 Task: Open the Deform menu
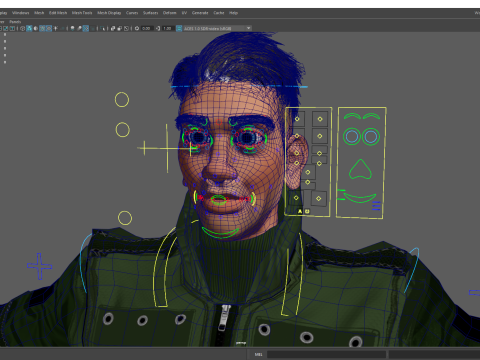pos(170,13)
